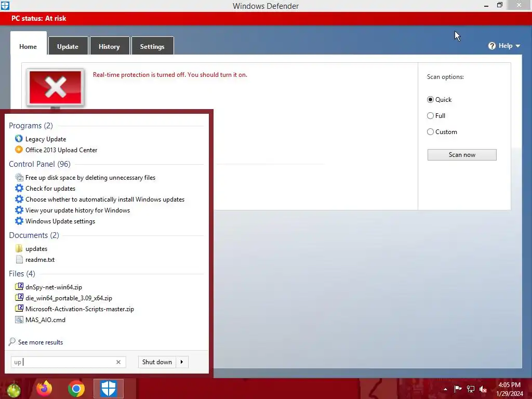Select the Quick scan option
This screenshot has height=399, width=532.
[x=439, y=99]
